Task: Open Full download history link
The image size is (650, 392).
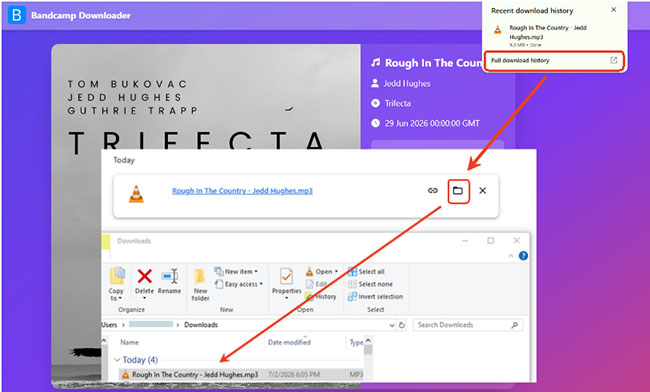Action: coord(520,60)
